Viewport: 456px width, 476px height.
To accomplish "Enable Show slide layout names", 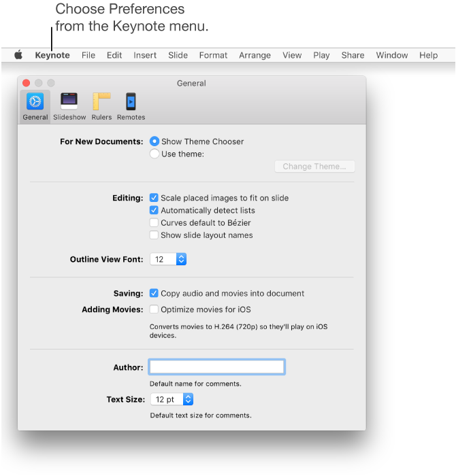I will [154, 235].
